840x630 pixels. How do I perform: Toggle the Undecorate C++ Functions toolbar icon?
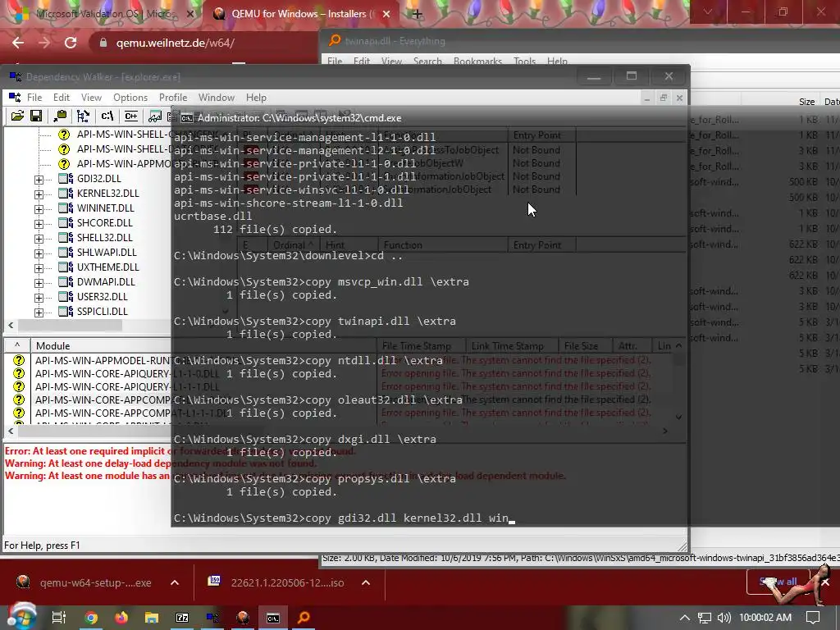coord(130,116)
